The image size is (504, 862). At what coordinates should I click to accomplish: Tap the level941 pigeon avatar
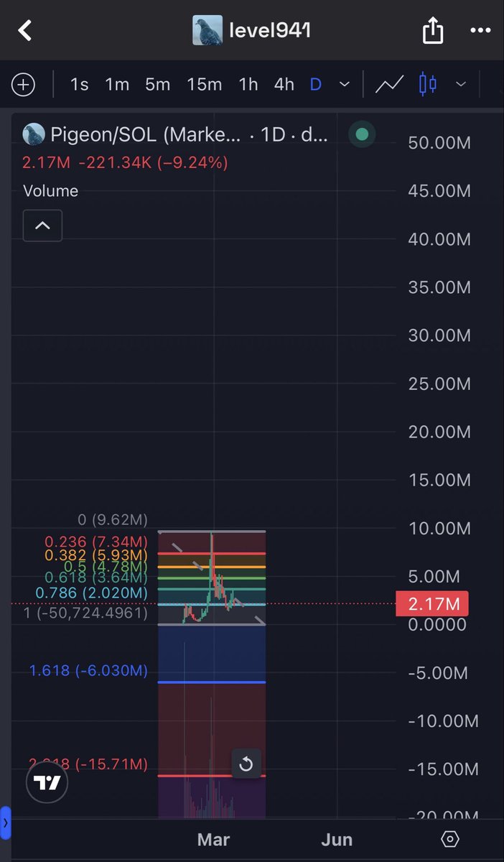pyautogui.click(x=207, y=31)
